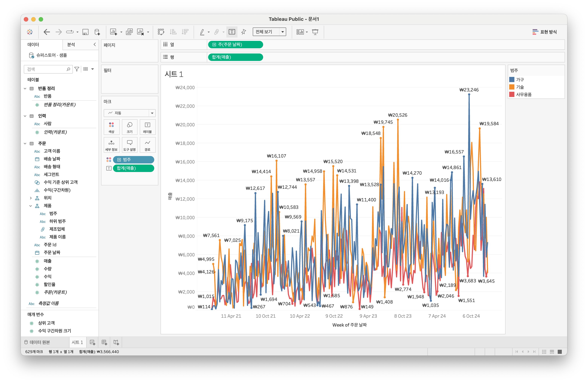
Task: Click the save workbook icon
Action: tap(85, 32)
